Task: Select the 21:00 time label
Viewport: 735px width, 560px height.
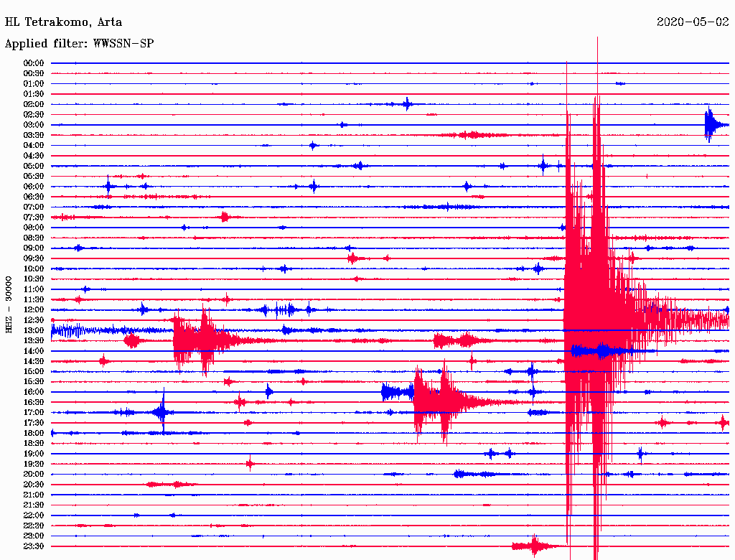Action: pos(33,495)
